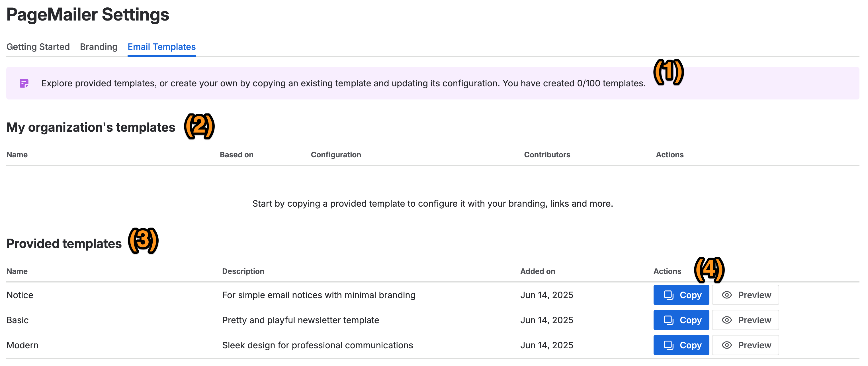Preview the Notice template
The image size is (868, 366).
pyautogui.click(x=745, y=295)
